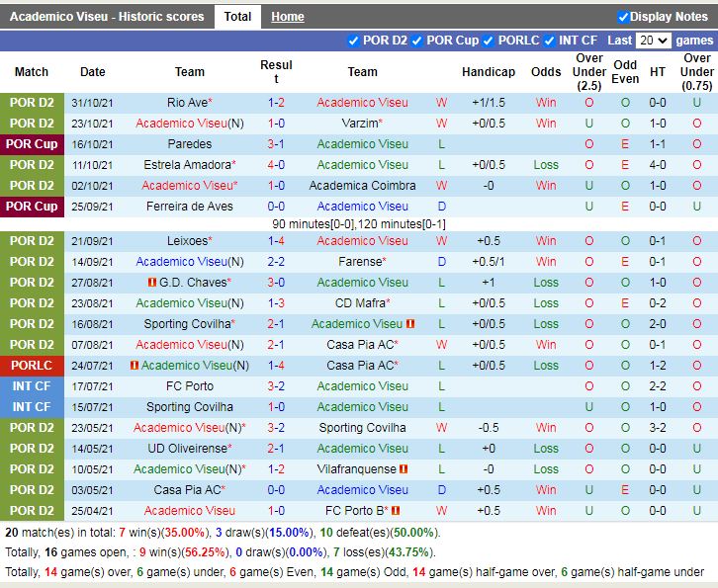Click red card icon in 16/08/21 Sporting Covilha match
The image size is (718, 588).
(x=409, y=324)
